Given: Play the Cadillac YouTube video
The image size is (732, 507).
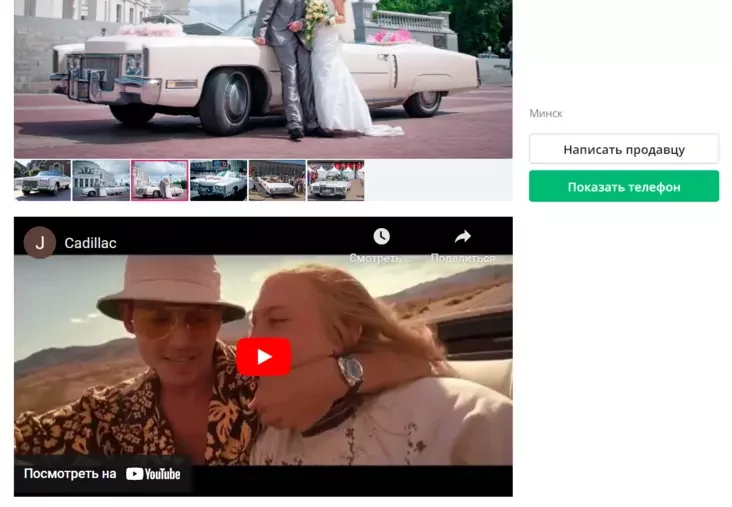Looking at the screenshot, I should (x=263, y=357).
